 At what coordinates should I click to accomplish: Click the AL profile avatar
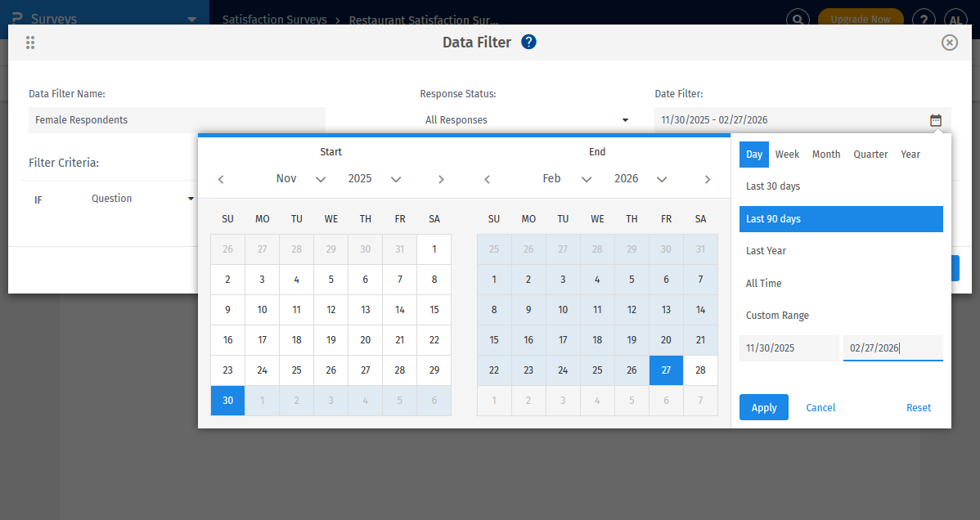click(x=955, y=18)
